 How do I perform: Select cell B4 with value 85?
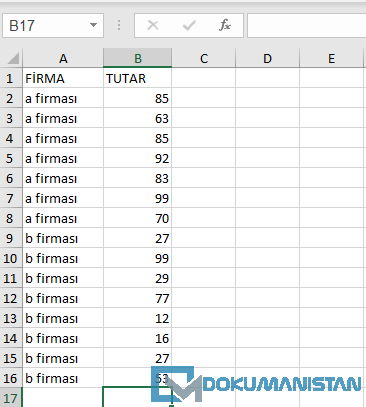pos(138,138)
